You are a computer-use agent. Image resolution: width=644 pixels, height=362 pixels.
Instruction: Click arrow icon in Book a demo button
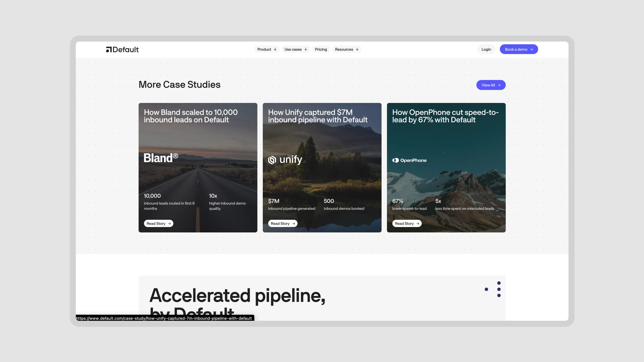[531, 49]
